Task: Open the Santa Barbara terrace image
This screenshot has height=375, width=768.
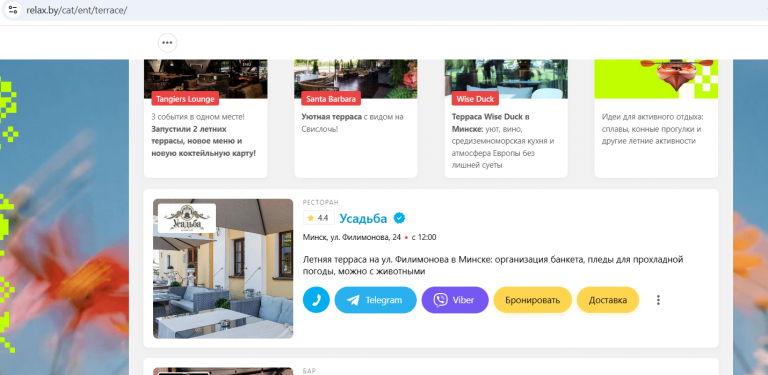Action: tap(356, 78)
